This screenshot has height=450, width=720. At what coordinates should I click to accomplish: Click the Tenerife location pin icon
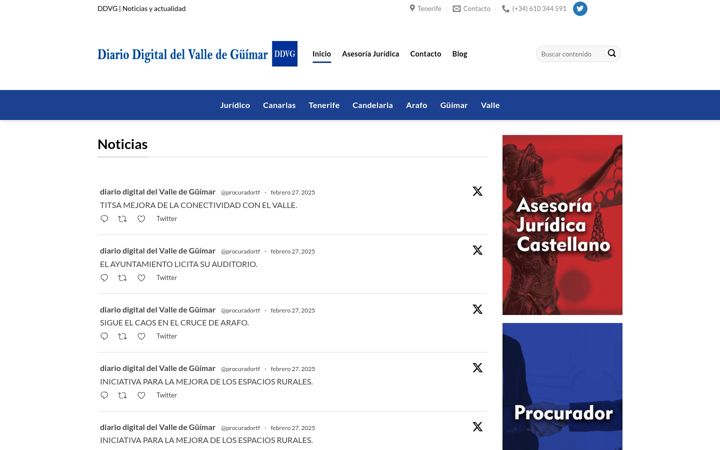pyautogui.click(x=412, y=8)
